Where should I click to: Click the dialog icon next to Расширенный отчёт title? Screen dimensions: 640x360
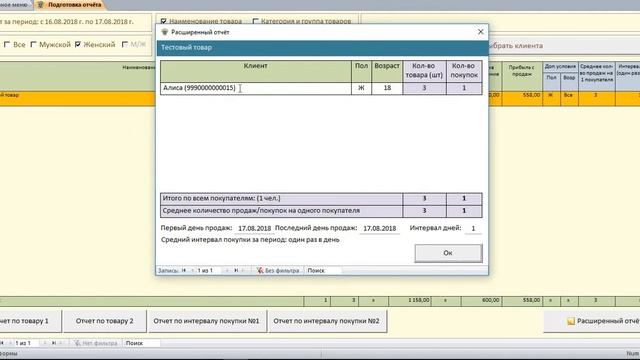tap(164, 32)
